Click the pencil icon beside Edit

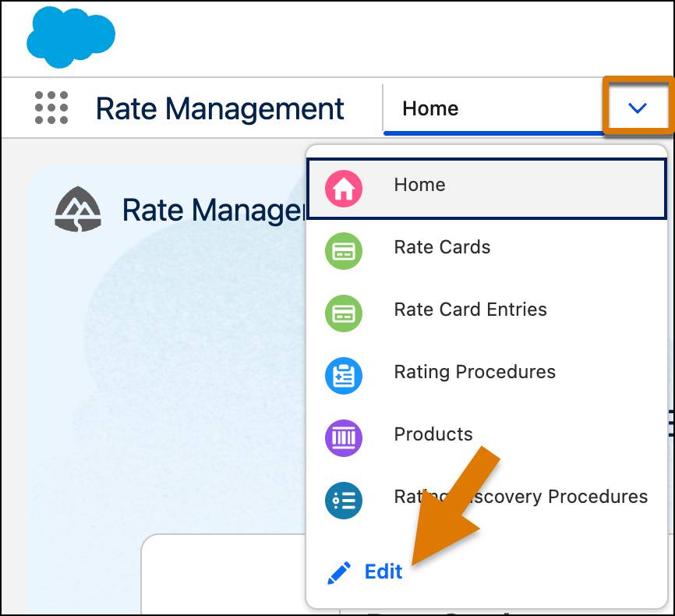point(339,573)
